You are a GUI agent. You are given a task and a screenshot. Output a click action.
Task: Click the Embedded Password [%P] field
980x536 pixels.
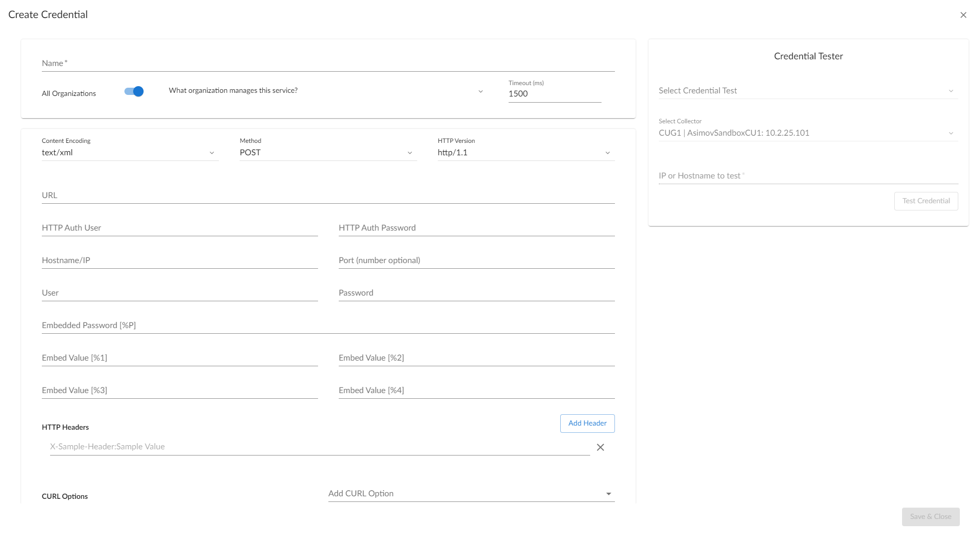point(328,326)
